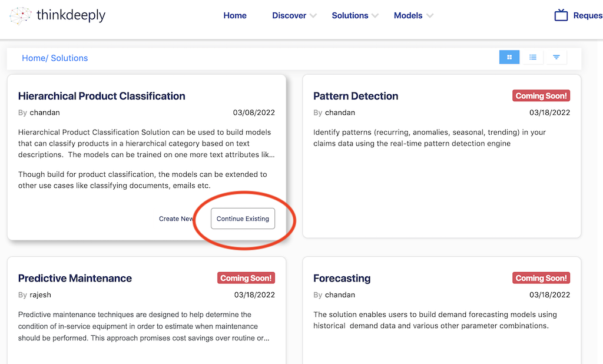
Task: Click Create New on Hierarchical Product Classification
Action: point(176,219)
